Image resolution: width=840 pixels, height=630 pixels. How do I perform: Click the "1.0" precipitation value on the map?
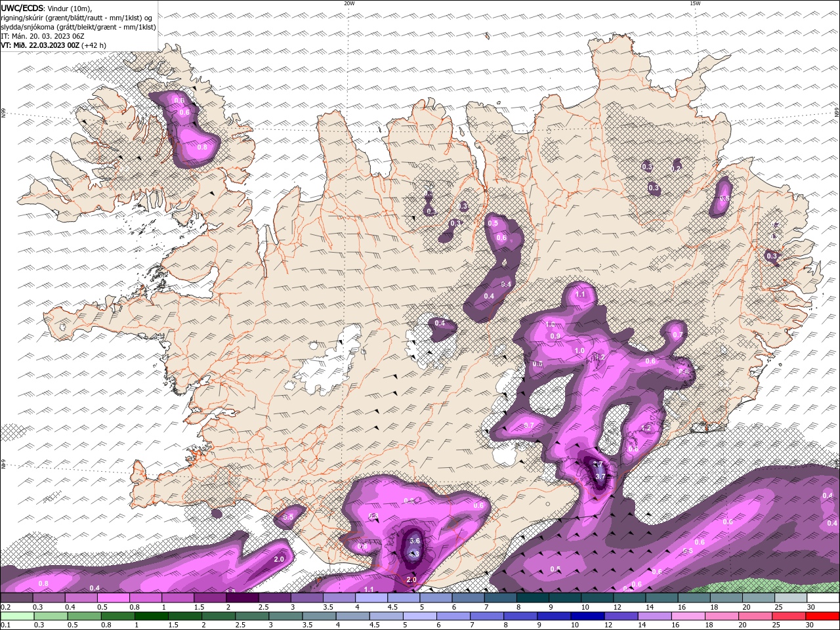pyautogui.click(x=579, y=351)
